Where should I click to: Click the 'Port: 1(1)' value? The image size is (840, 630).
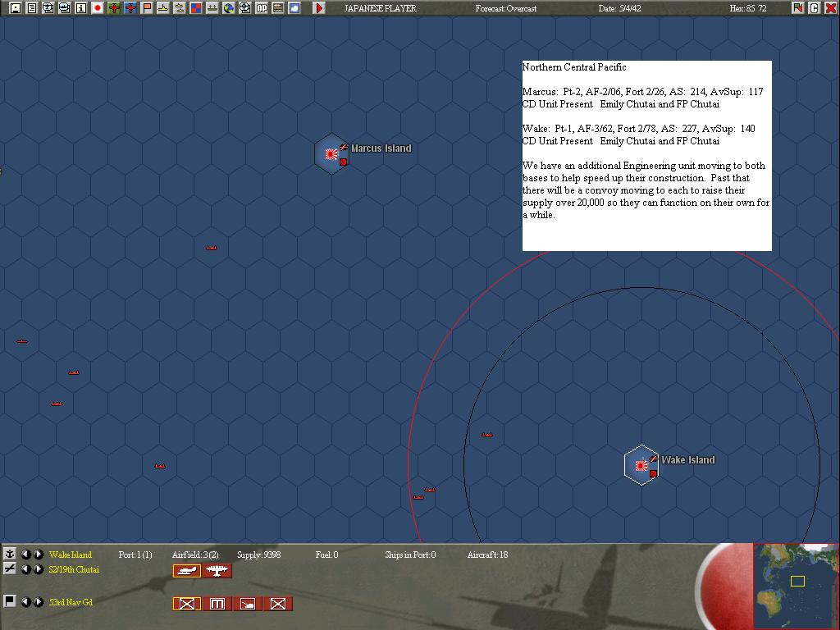135,555
